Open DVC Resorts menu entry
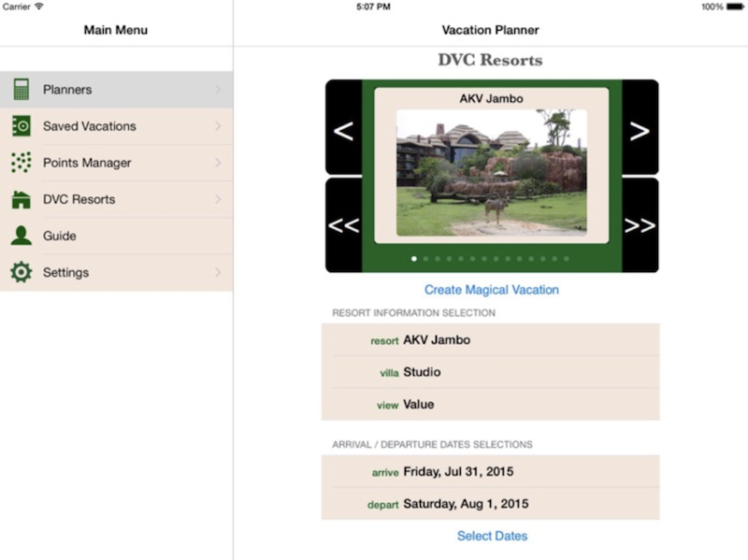748x560 pixels. (116, 199)
